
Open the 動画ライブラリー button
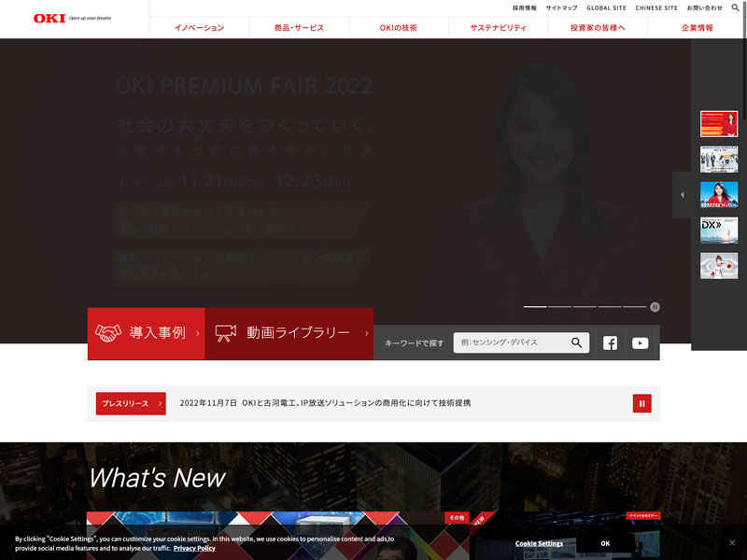(x=289, y=333)
